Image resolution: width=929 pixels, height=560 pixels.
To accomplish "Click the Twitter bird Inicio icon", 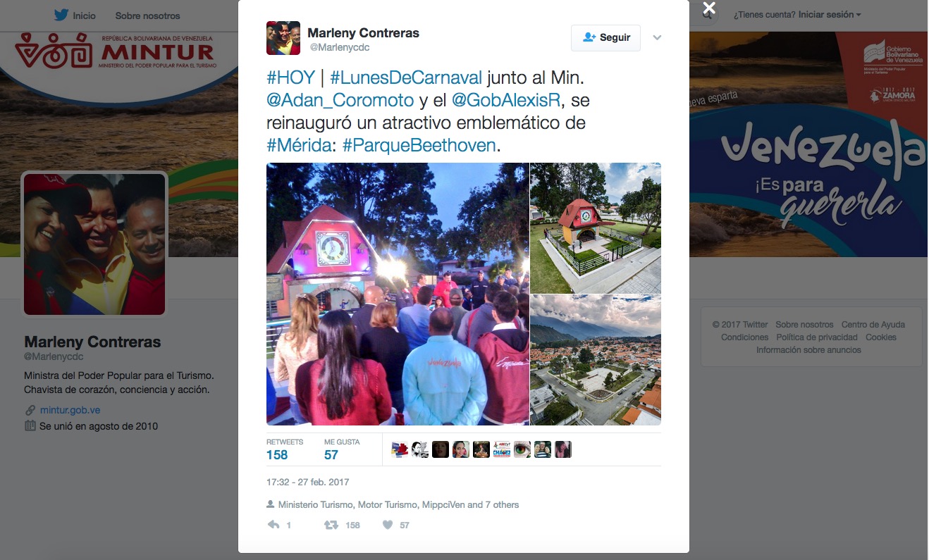I will point(61,15).
